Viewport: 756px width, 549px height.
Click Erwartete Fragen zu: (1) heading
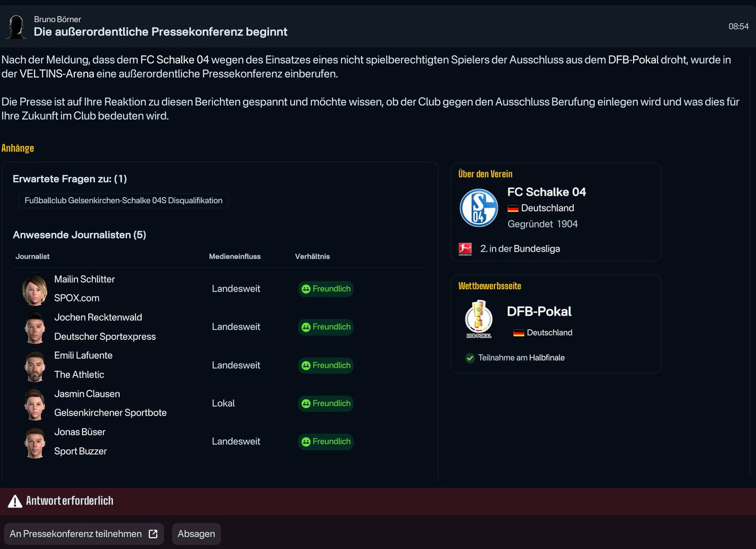click(x=70, y=179)
